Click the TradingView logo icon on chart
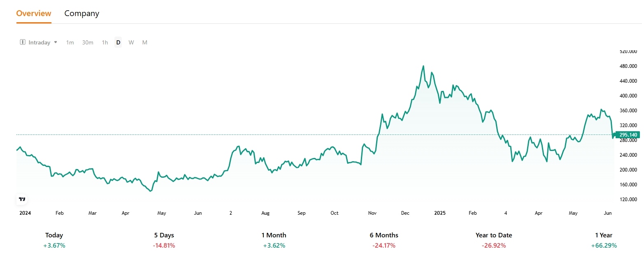 (22, 199)
